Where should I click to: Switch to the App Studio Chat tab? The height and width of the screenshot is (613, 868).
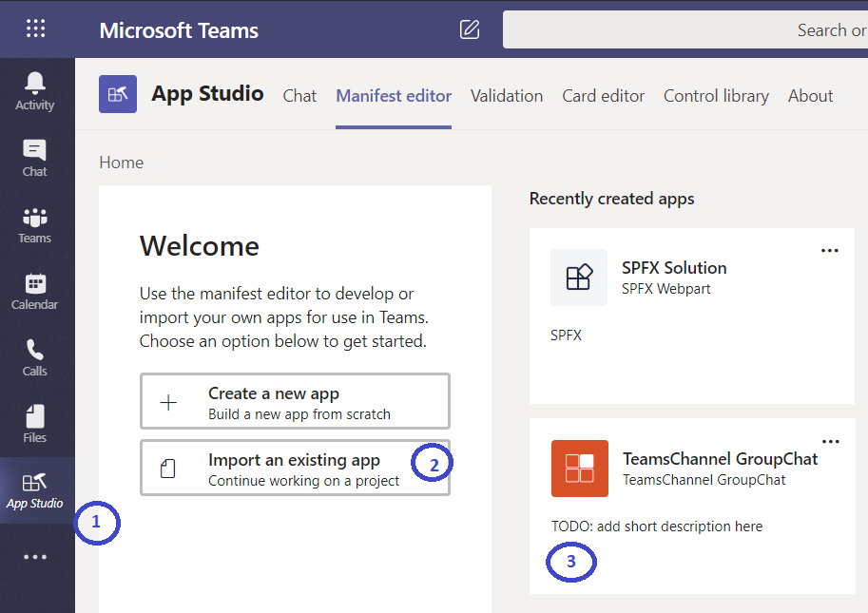299,96
